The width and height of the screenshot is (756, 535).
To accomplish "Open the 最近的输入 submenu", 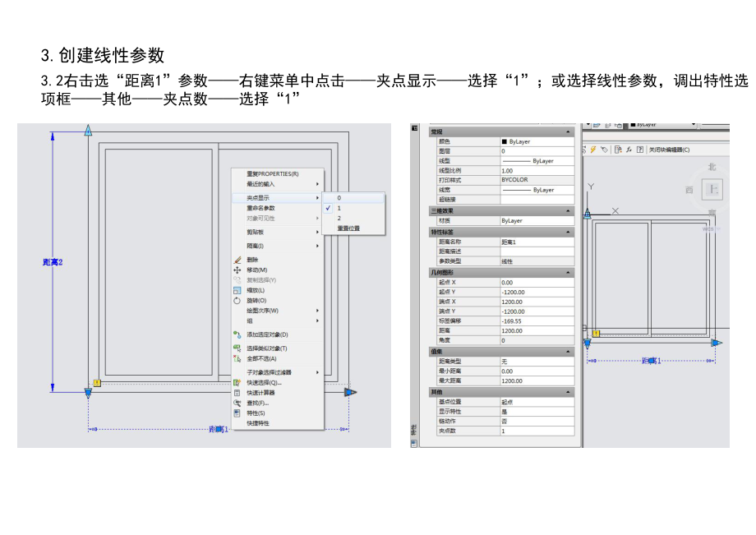I will coord(277,184).
